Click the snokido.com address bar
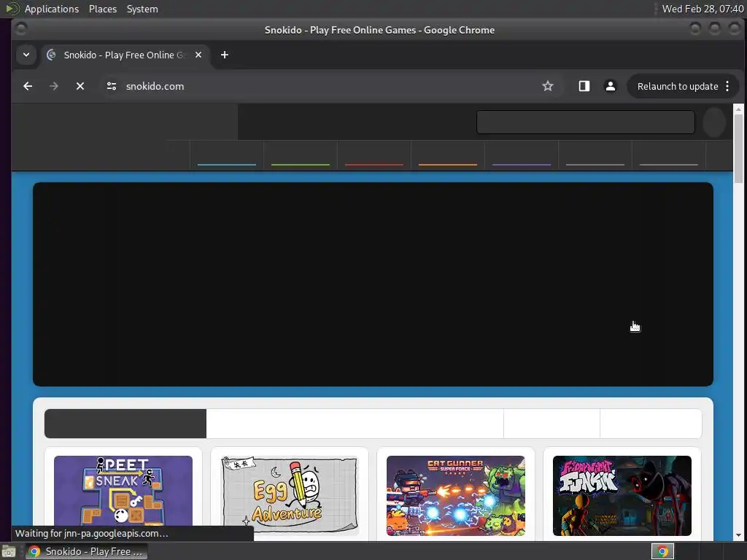This screenshot has width=747, height=560. pyautogui.click(x=329, y=86)
